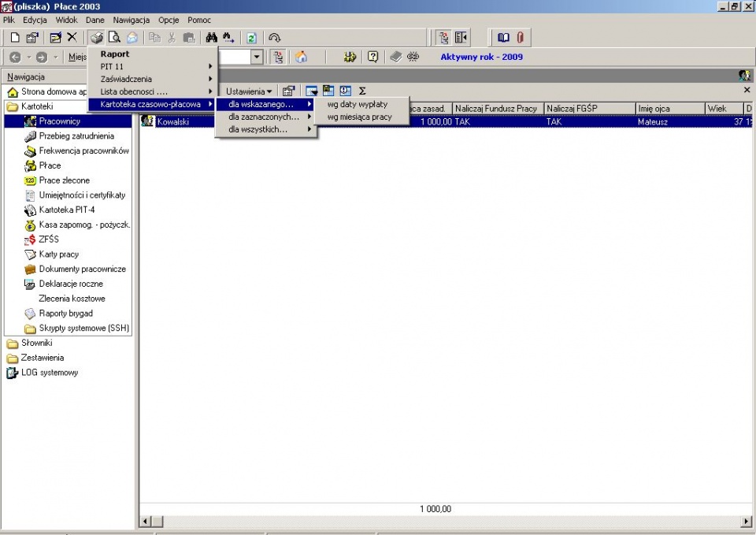Click the filter view icon beside Ustawienia
Viewport: 756px width, 535px height.
pyautogui.click(x=312, y=91)
